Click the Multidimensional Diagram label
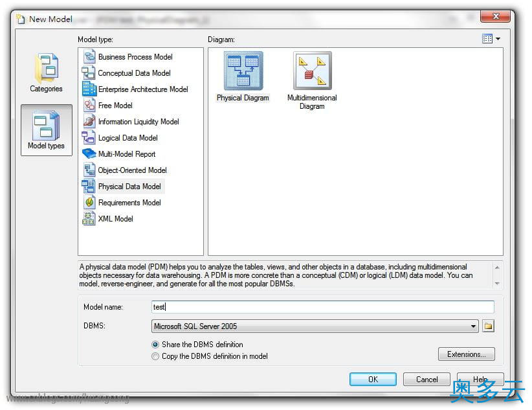This screenshot has width=532, height=410. (x=312, y=102)
